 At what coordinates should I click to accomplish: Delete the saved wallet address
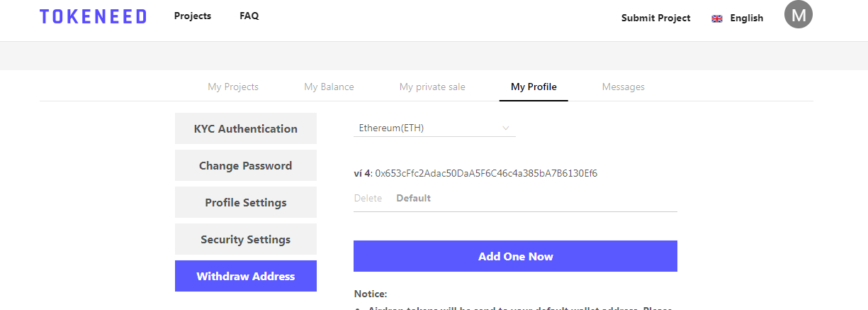coord(368,198)
